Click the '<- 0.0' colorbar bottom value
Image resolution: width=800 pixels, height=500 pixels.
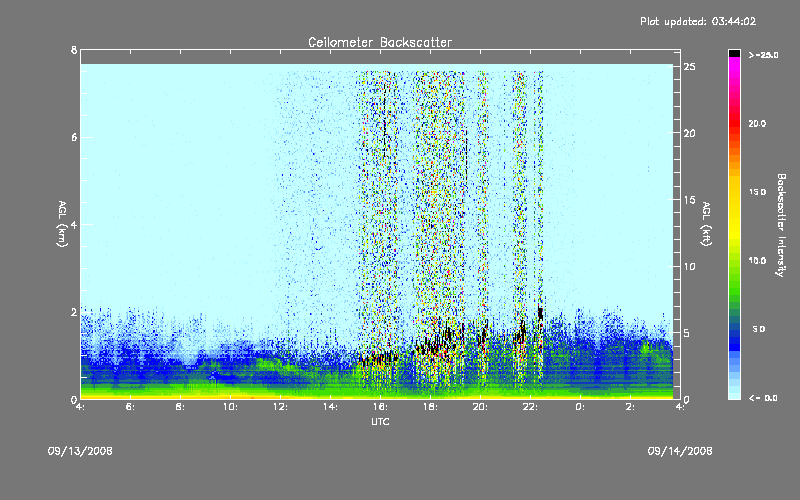pyautogui.click(x=763, y=398)
